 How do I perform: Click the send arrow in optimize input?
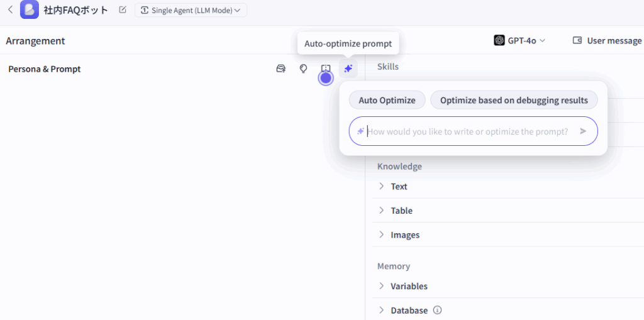point(583,131)
